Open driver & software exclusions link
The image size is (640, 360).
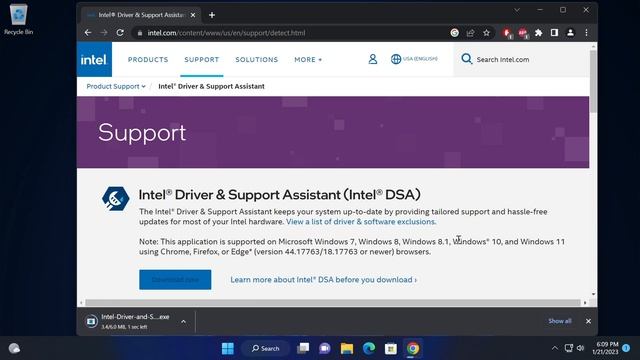tap(361, 222)
